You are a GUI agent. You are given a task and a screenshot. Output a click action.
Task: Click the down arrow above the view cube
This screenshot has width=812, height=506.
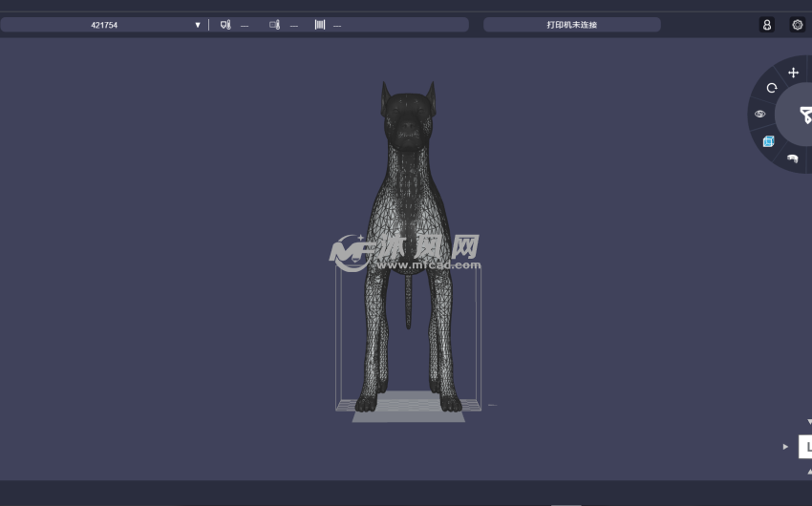[x=809, y=422]
